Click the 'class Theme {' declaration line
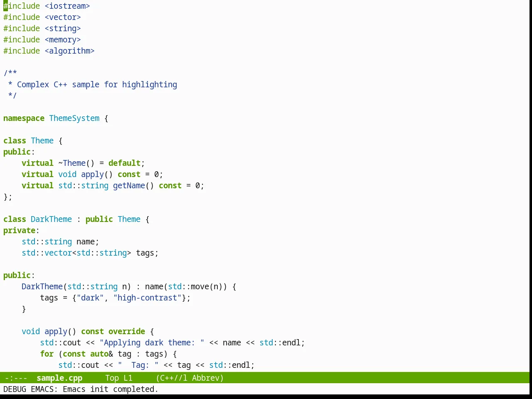The height and width of the screenshot is (399, 532). (x=33, y=140)
